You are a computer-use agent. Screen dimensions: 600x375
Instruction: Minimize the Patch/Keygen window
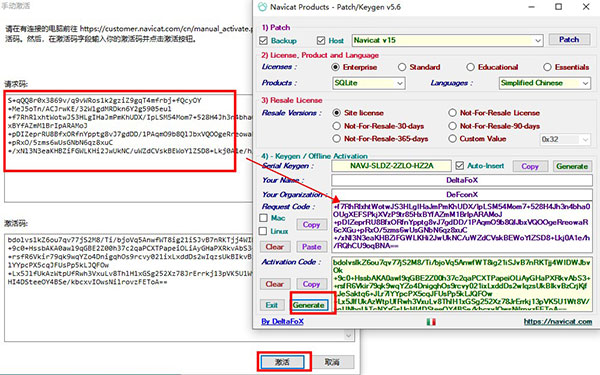[532, 7]
